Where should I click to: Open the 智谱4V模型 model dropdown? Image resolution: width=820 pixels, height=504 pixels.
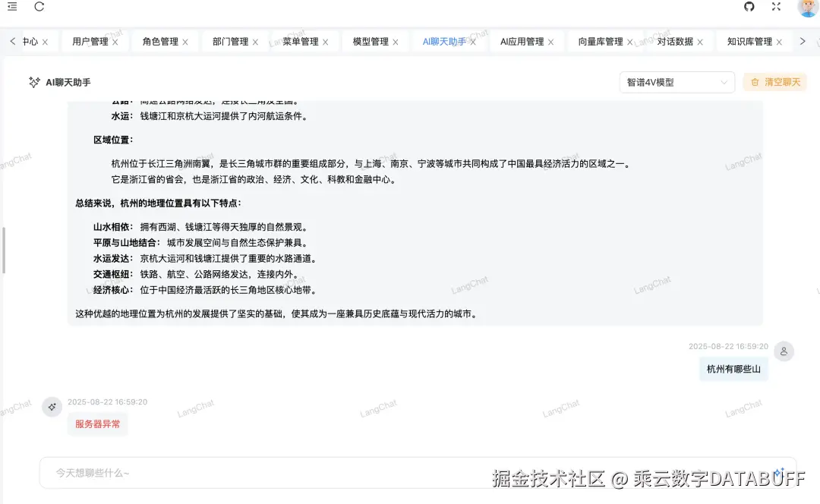675,82
